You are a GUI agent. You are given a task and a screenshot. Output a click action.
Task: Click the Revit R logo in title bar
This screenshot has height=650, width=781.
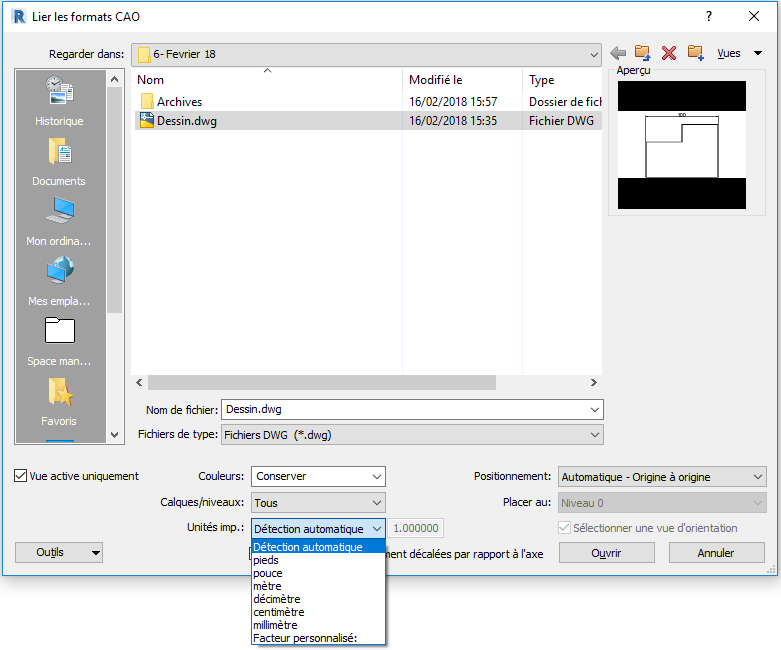point(19,16)
